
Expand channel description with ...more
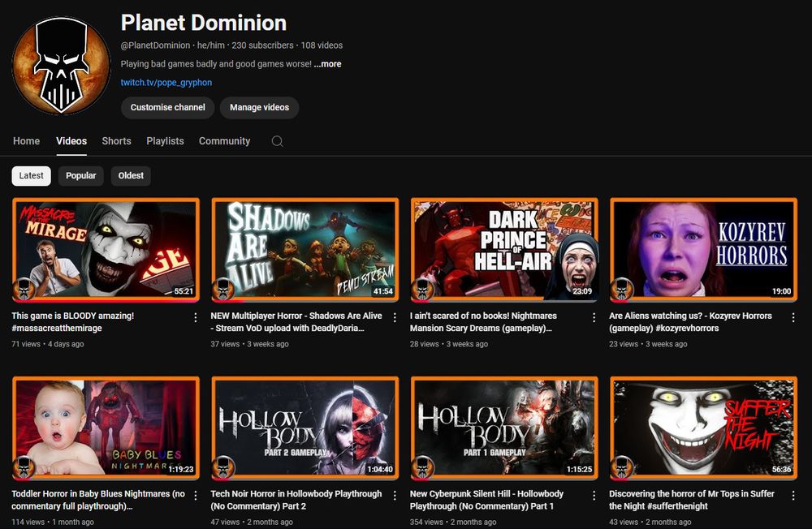point(327,63)
